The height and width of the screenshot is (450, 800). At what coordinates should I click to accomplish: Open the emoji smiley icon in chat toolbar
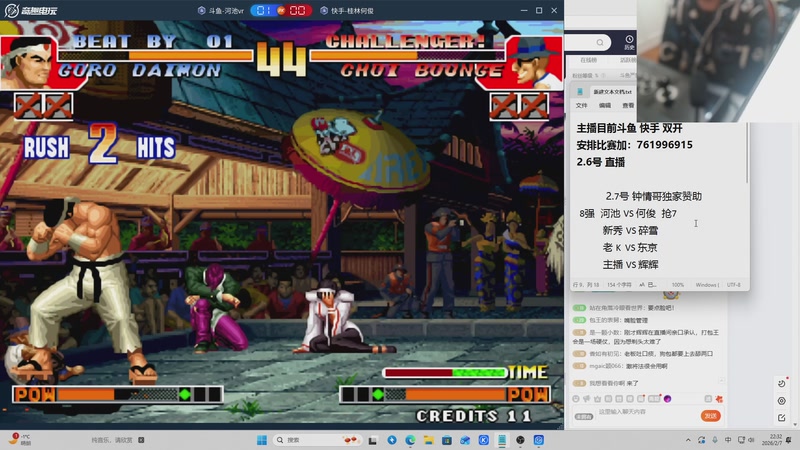pos(576,398)
